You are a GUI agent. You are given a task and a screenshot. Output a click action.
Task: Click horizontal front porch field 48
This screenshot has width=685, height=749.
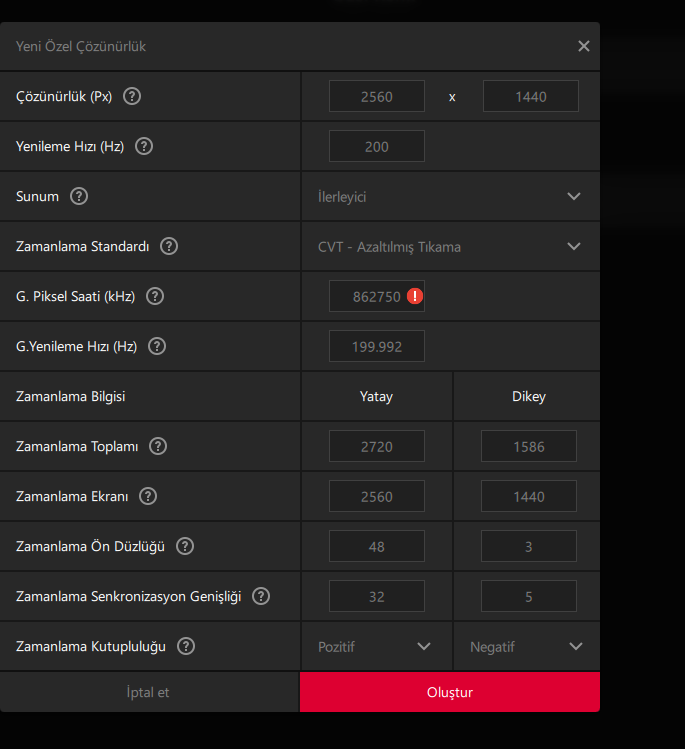[x=377, y=546]
